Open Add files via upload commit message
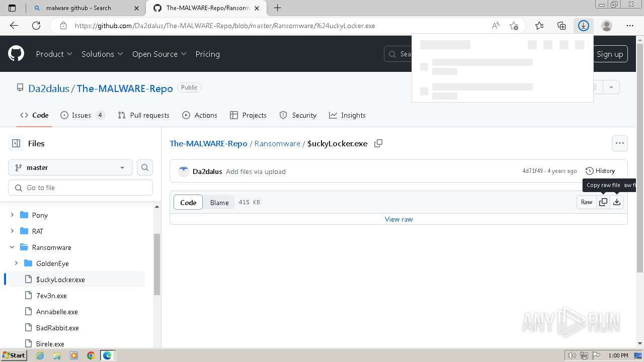This screenshot has width=644, height=362. (x=256, y=171)
